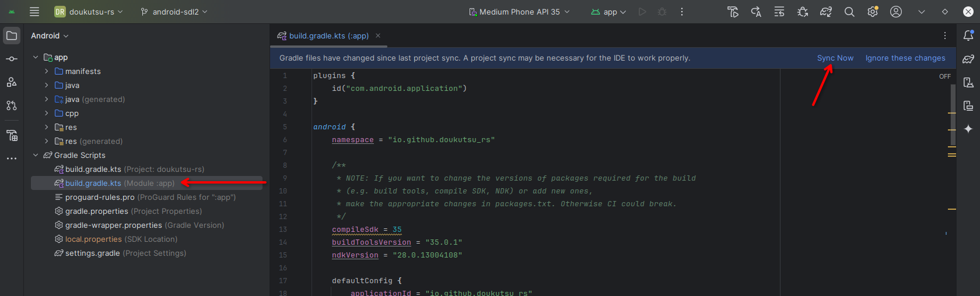Open gradle.properties in the project tree
Screen dimensions: 980x296
pyautogui.click(x=96, y=211)
